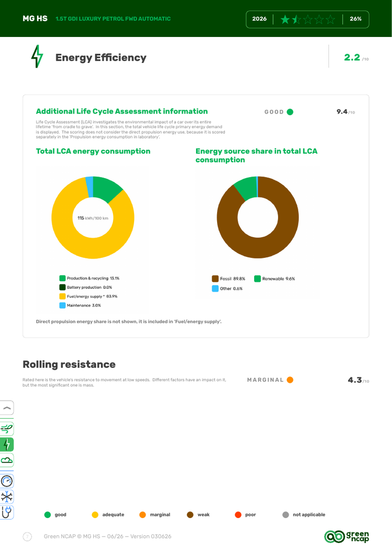
Task: Click the blue Maintenance legend swatch
Action: click(x=62, y=305)
